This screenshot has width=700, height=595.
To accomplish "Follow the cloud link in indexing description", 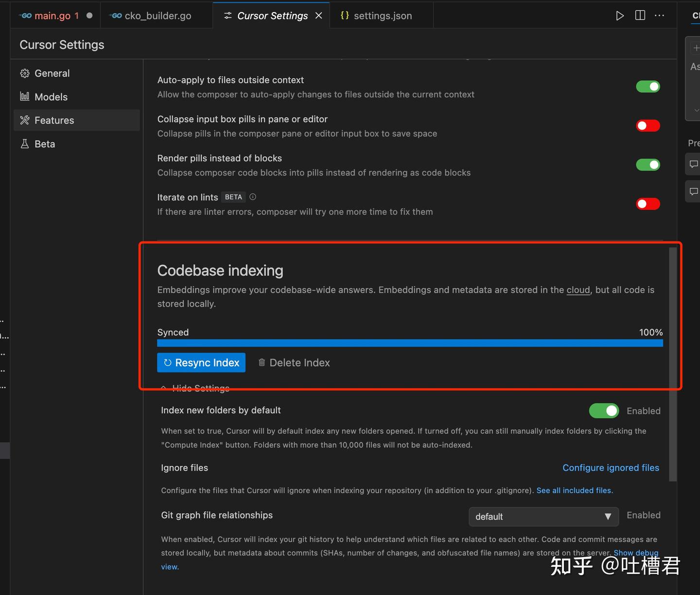I will coord(578,290).
